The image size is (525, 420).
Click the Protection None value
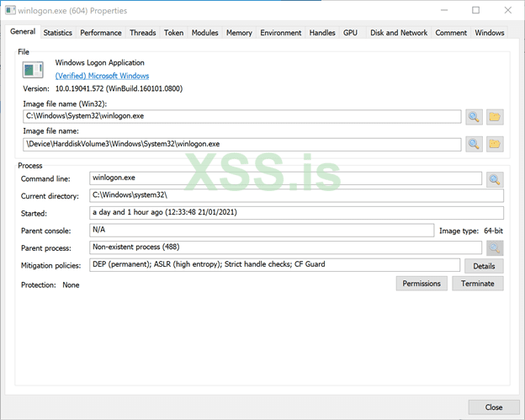click(x=71, y=285)
